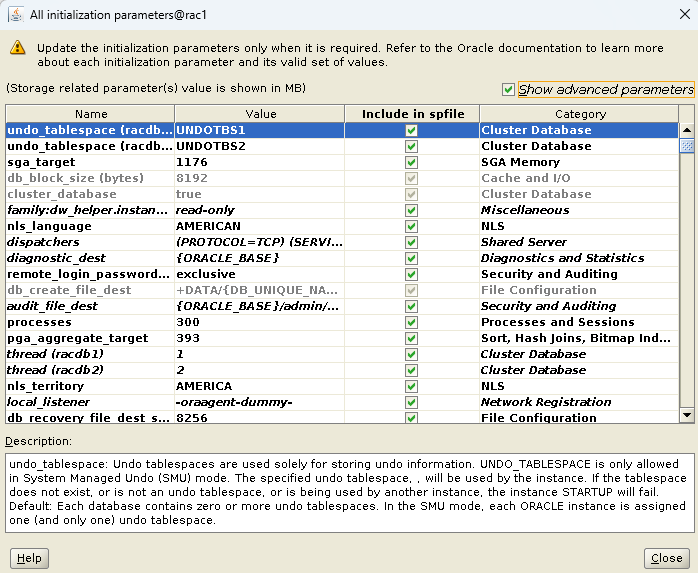Close the All initialization parameters dialog

coord(685,14)
